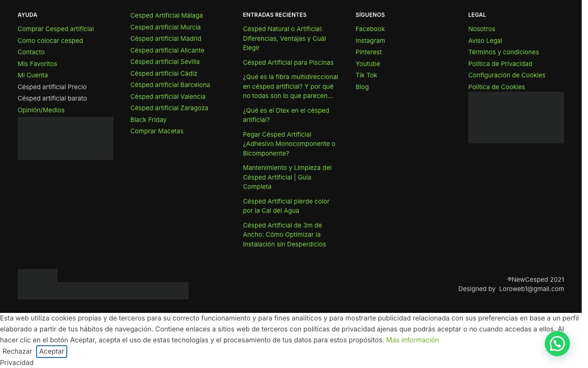Open the Comprar Macetas link
Viewport: 588px width, 368px height.
(157, 131)
